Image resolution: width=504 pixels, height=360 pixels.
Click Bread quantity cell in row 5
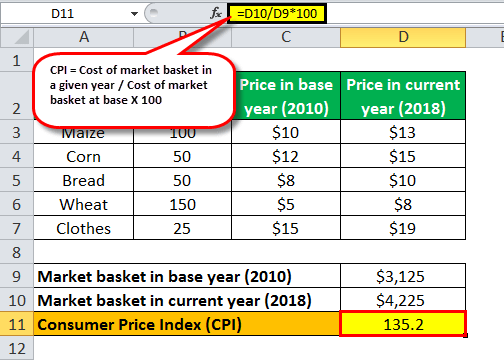182,180
